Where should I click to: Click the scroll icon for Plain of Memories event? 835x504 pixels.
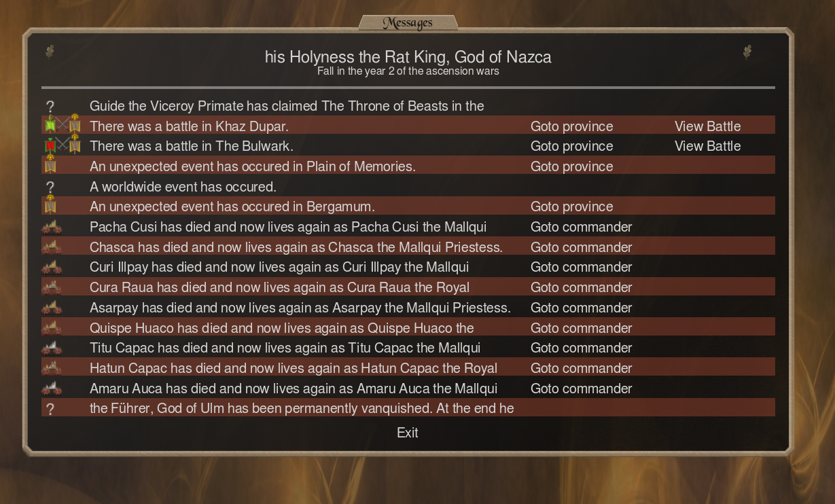click(x=50, y=166)
